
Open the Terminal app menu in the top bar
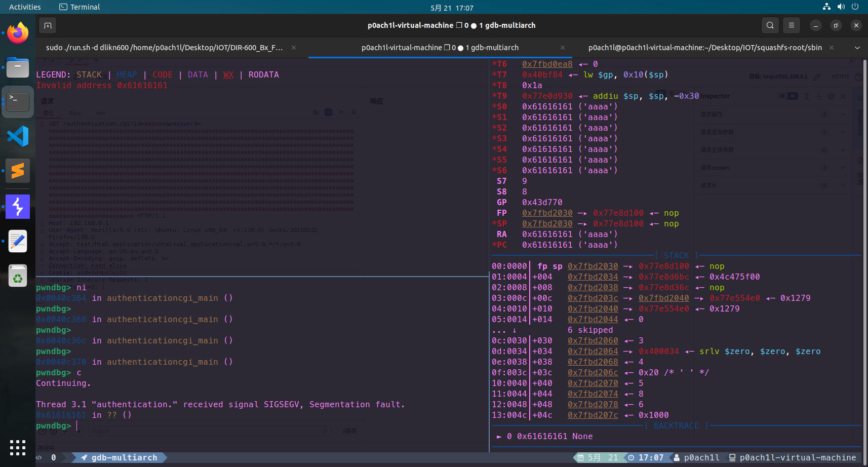[x=80, y=7]
